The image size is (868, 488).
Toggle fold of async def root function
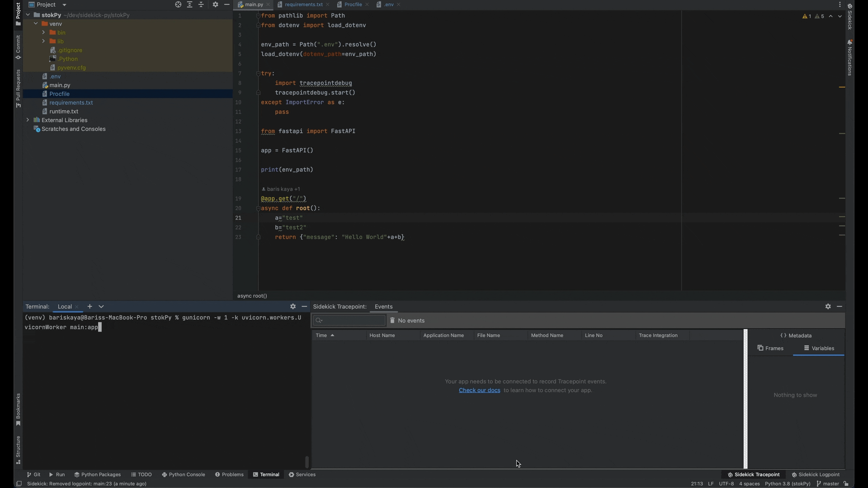pyautogui.click(x=258, y=208)
